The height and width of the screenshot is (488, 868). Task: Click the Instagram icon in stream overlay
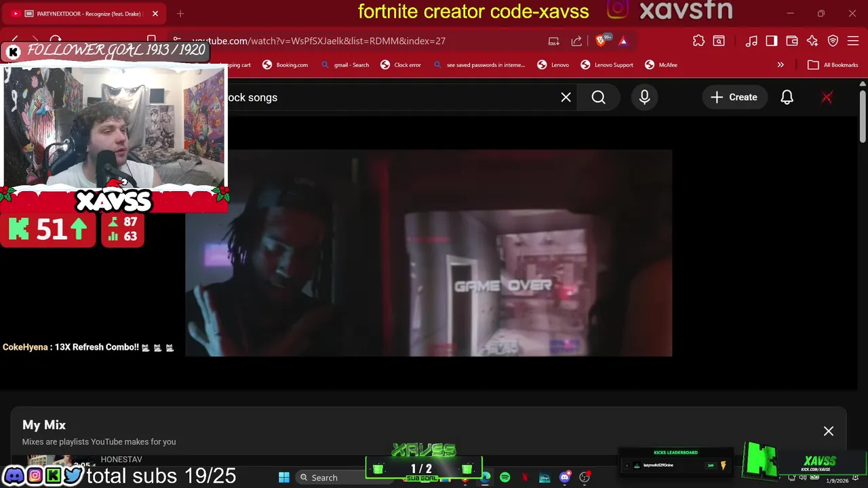[x=35, y=476]
